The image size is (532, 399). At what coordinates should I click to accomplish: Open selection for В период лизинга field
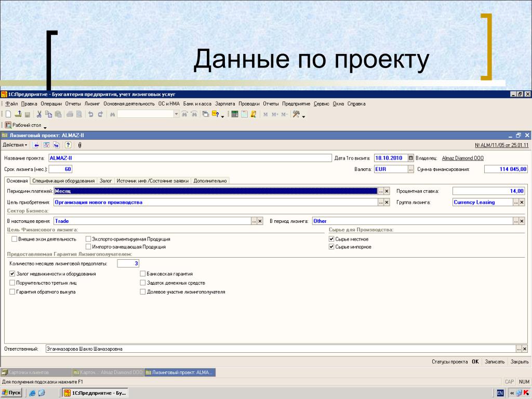[516, 221]
